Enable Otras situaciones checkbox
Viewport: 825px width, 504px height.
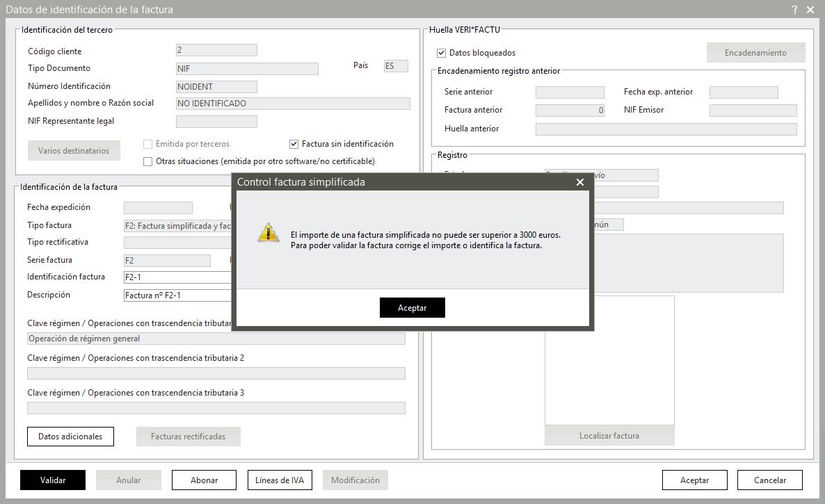coord(147,161)
